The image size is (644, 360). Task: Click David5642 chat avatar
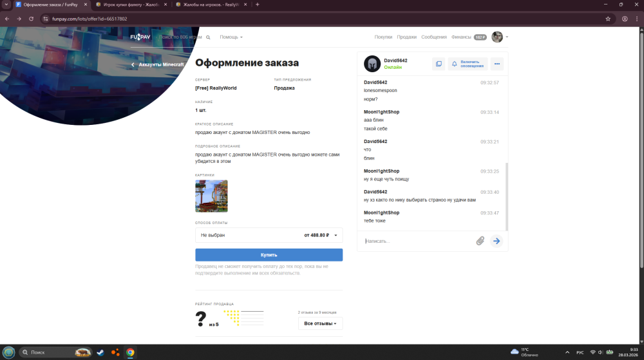[372, 64]
